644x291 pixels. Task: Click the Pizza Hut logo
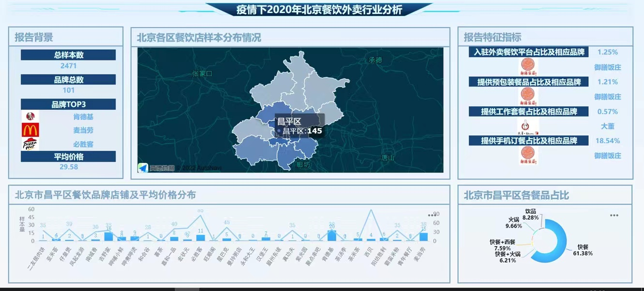[30, 144]
